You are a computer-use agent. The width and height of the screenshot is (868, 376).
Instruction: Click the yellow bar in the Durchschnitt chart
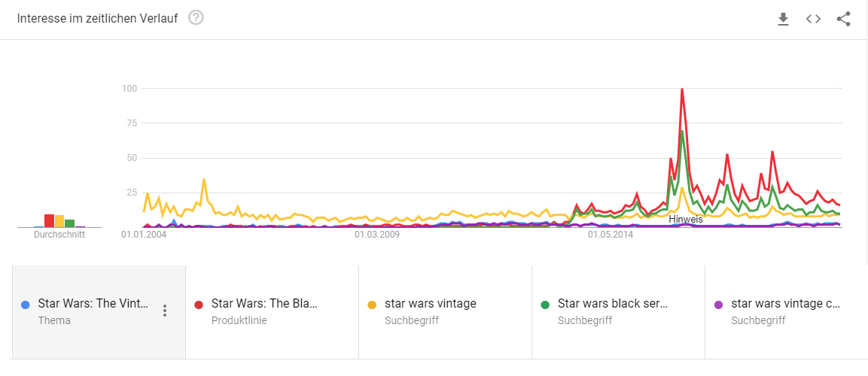(x=59, y=221)
